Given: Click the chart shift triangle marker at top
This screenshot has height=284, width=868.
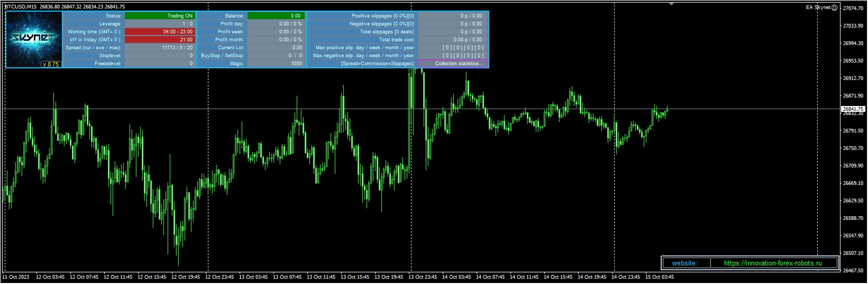Looking at the screenshot, I should click(x=671, y=4).
